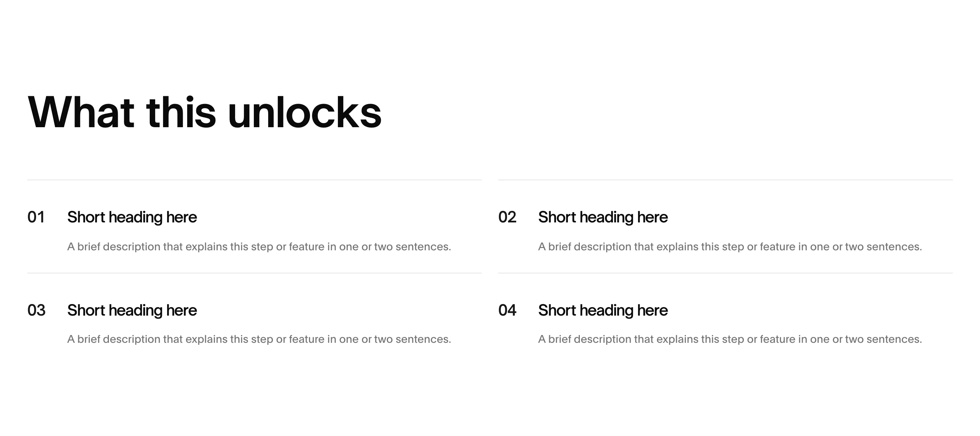
Task: Click the heading next to 01
Action: click(132, 217)
